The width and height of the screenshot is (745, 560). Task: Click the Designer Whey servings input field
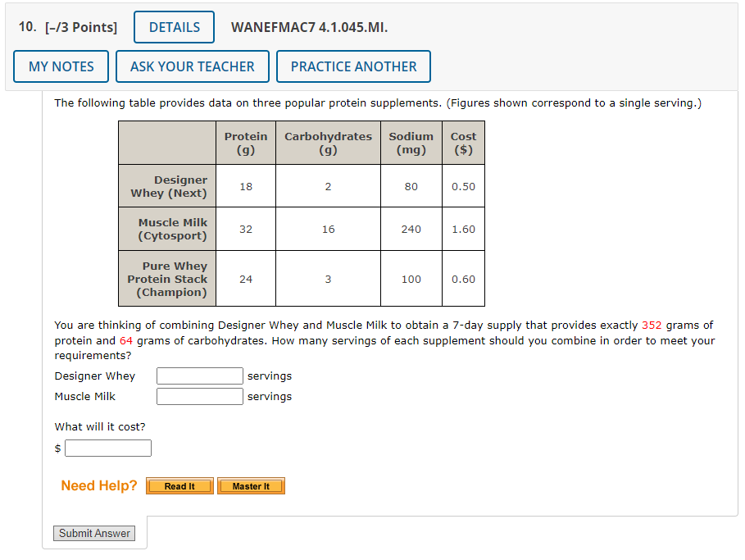199,376
